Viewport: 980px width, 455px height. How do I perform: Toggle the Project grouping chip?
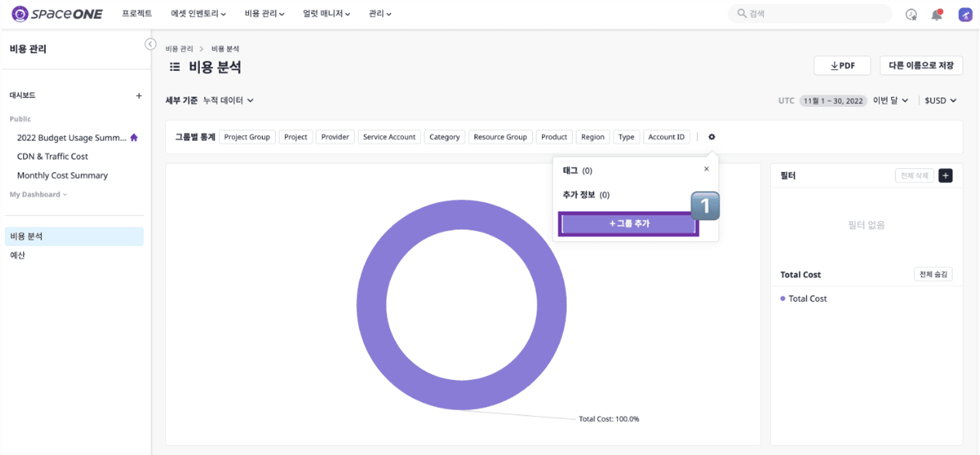point(295,137)
